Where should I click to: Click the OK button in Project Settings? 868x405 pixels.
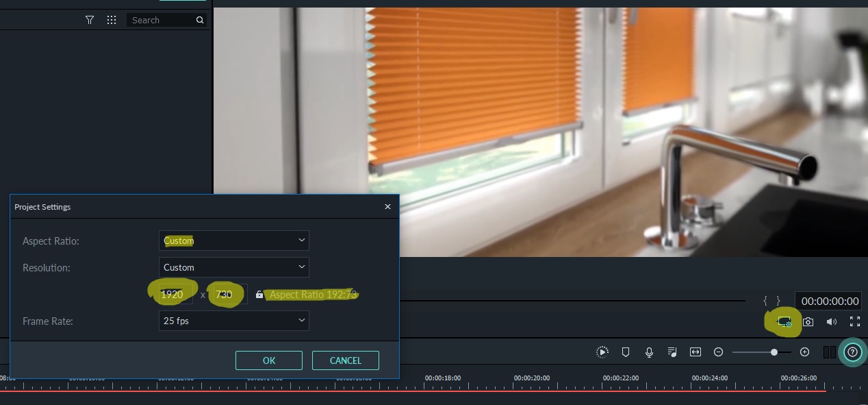pyautogui.click(x=269, y=360)
